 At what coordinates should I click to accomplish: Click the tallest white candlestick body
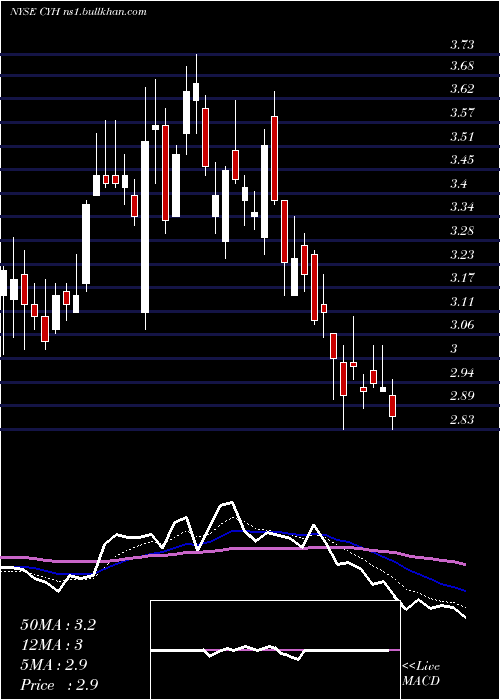click(x=145, y=227)
